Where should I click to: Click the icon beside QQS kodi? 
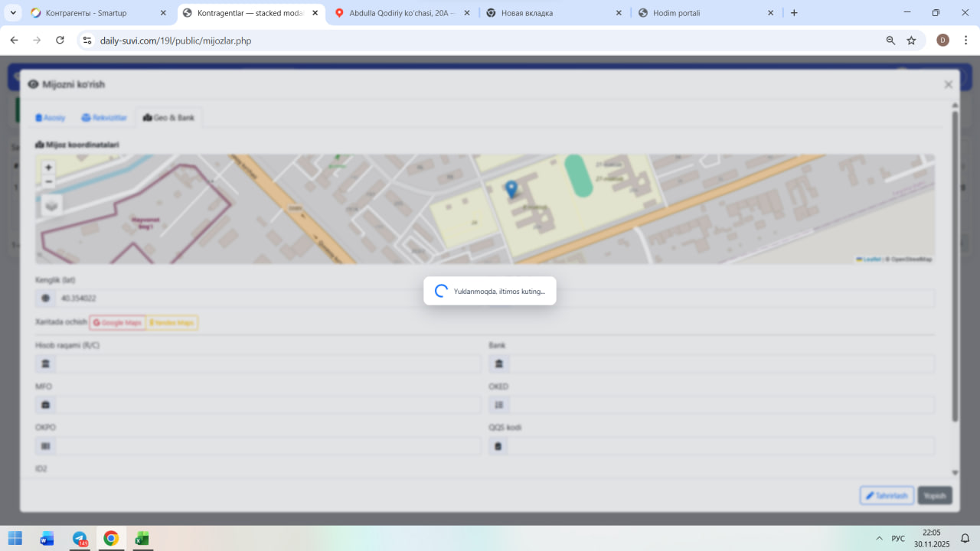coord(499,446)
